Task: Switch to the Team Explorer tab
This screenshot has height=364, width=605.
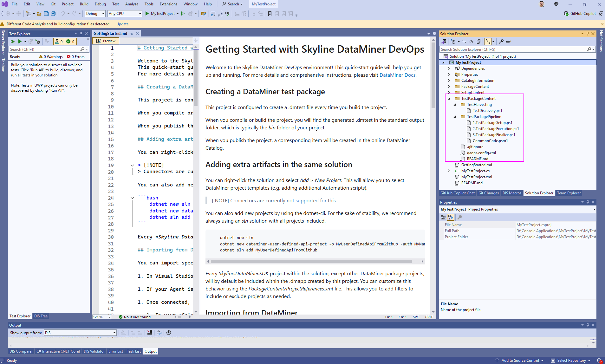Action: (569, 193)
